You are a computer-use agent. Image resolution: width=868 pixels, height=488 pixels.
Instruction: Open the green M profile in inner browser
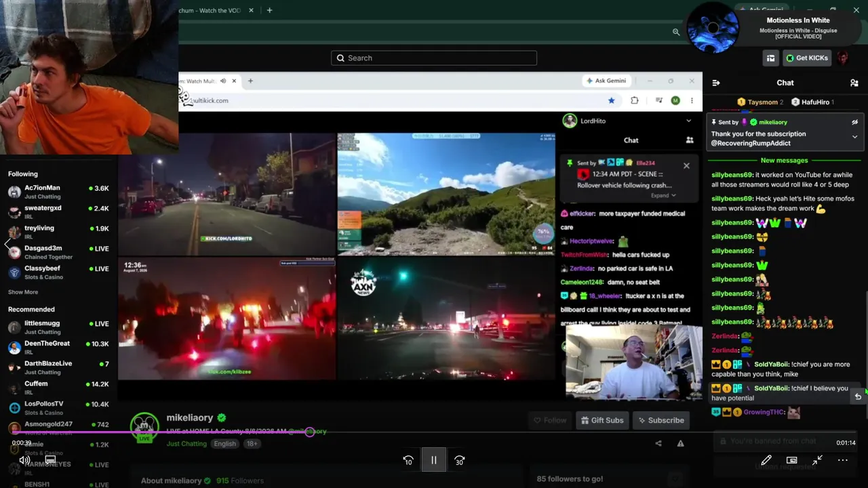point(675,100)
